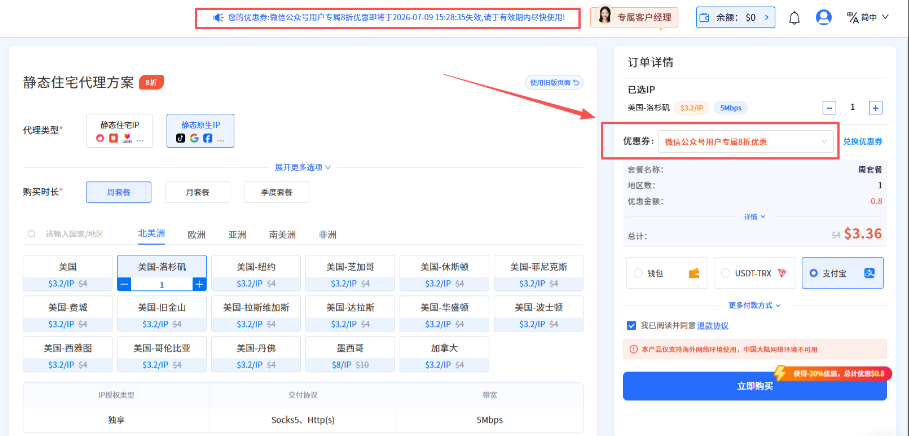909x436 pixels.
Task: Click the wallet icon beside 余额
Action: [706, 17]
